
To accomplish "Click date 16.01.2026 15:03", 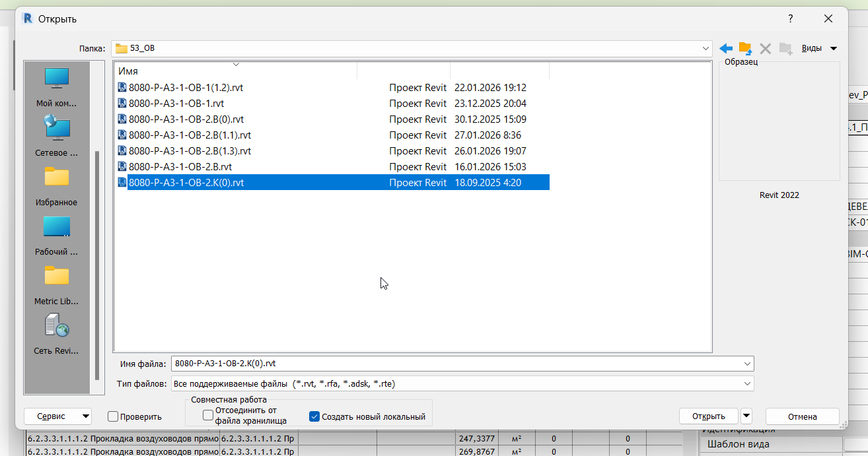I will [490, 166].
